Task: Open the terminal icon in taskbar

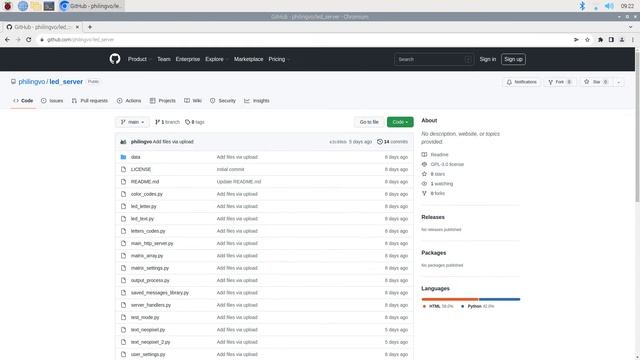Action: [x=49, y=6]
